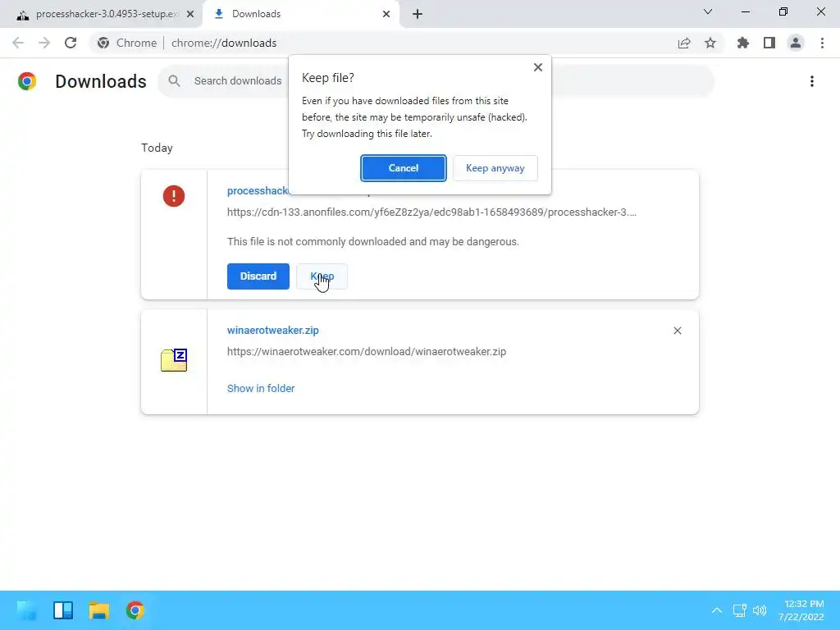
Task: Click the winaerotweaker.zip file type icon
Action: click(x=174, y=359)
